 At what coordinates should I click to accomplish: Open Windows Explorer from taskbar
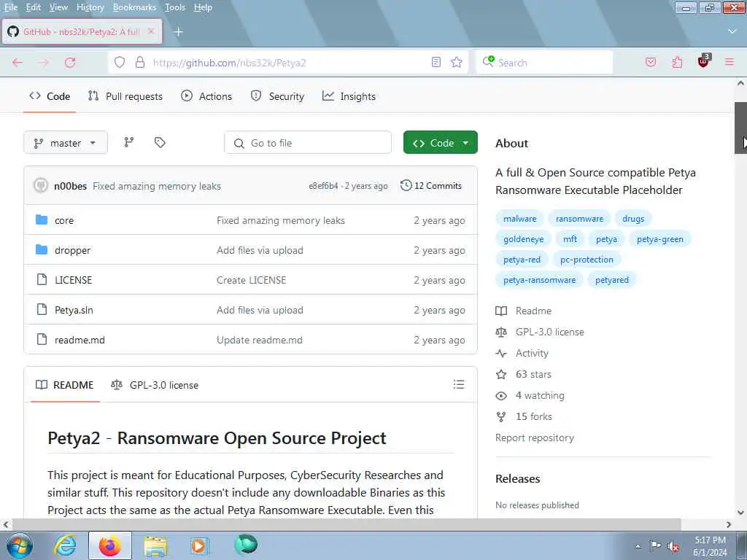pyautogui.click(x=156, y=545)
